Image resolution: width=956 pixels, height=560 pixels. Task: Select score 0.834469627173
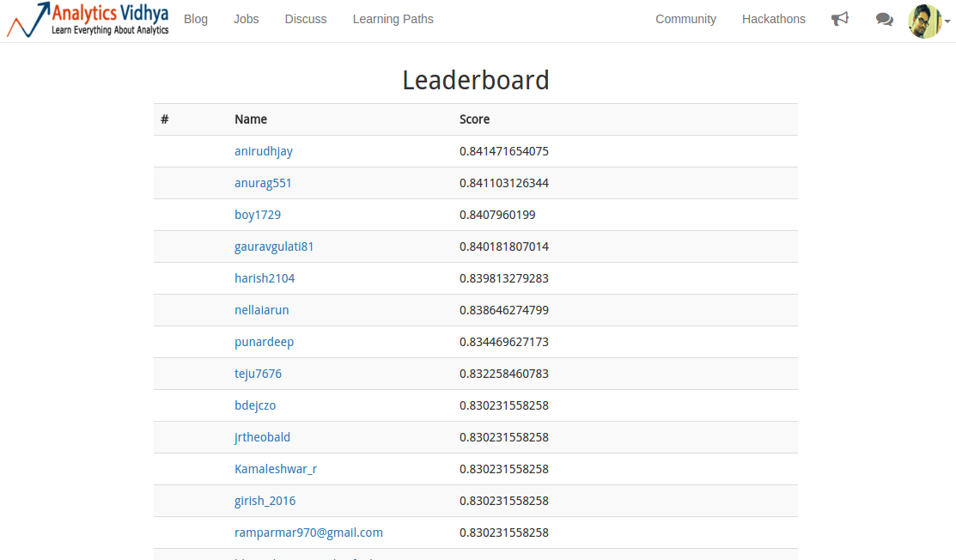504,342
